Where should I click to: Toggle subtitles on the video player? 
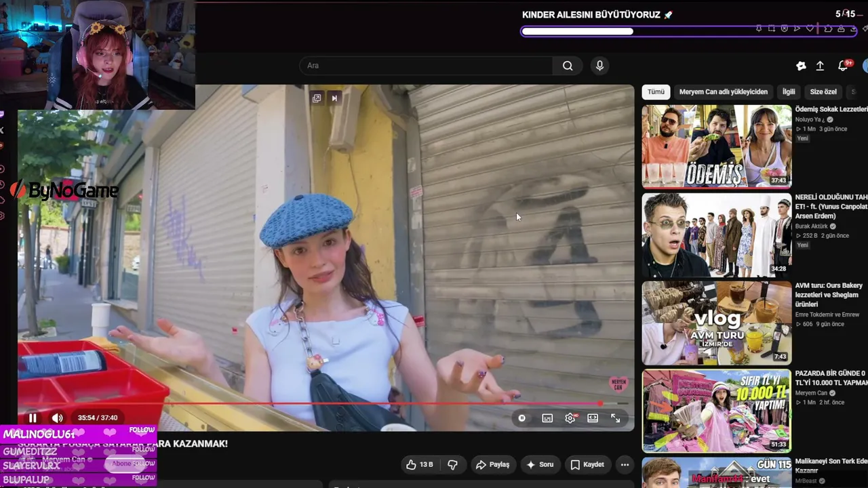coord(547,418)
